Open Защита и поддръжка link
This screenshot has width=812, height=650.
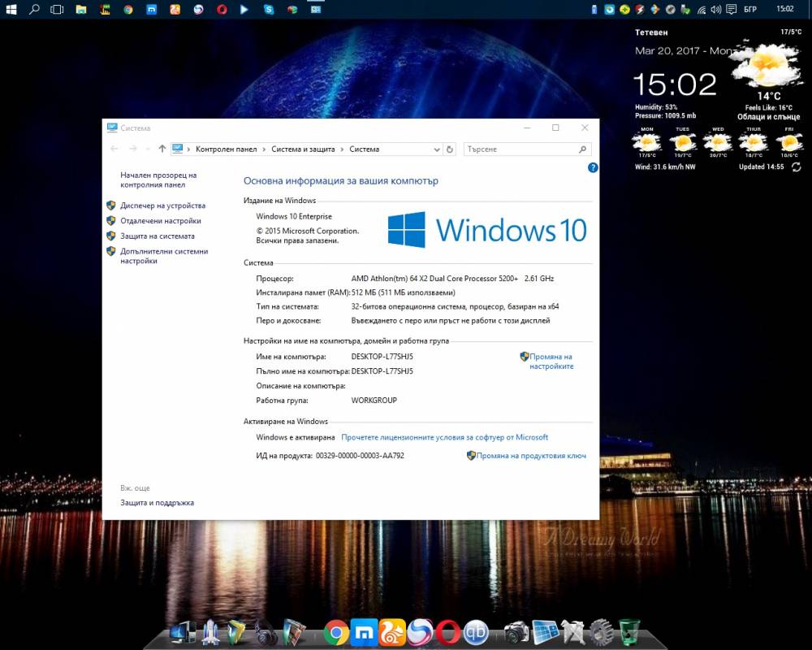157,503
